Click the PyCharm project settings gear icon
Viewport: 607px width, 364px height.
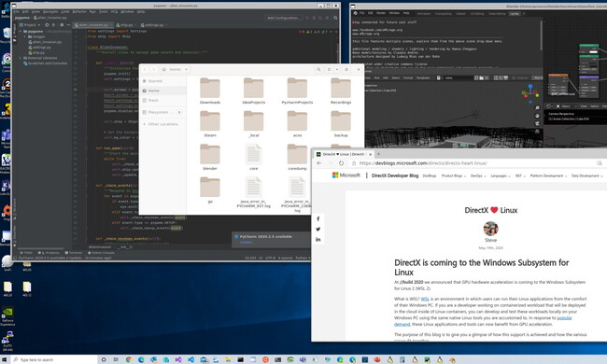61,25
